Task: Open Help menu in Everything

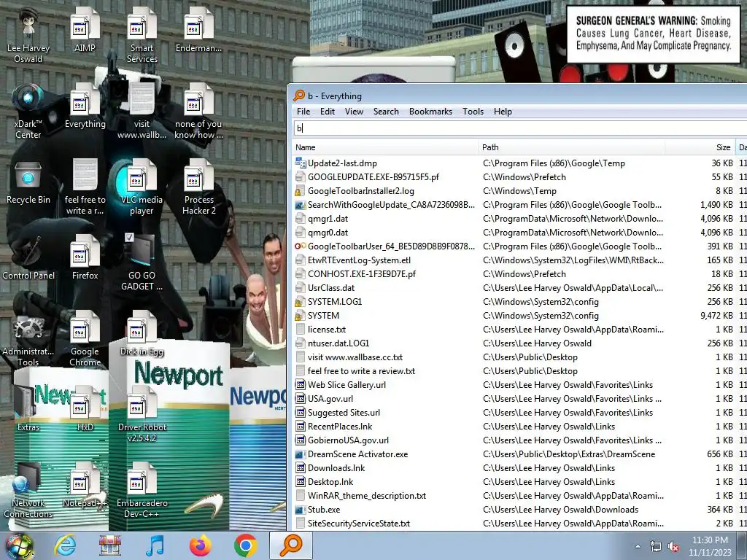Action: click(x=503, y=112)
